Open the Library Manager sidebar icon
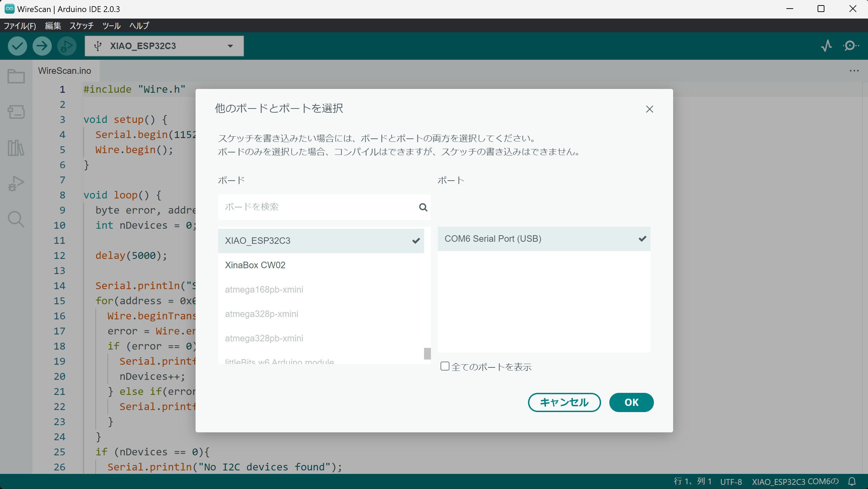The image size is (868, 489). coord(16,148)
